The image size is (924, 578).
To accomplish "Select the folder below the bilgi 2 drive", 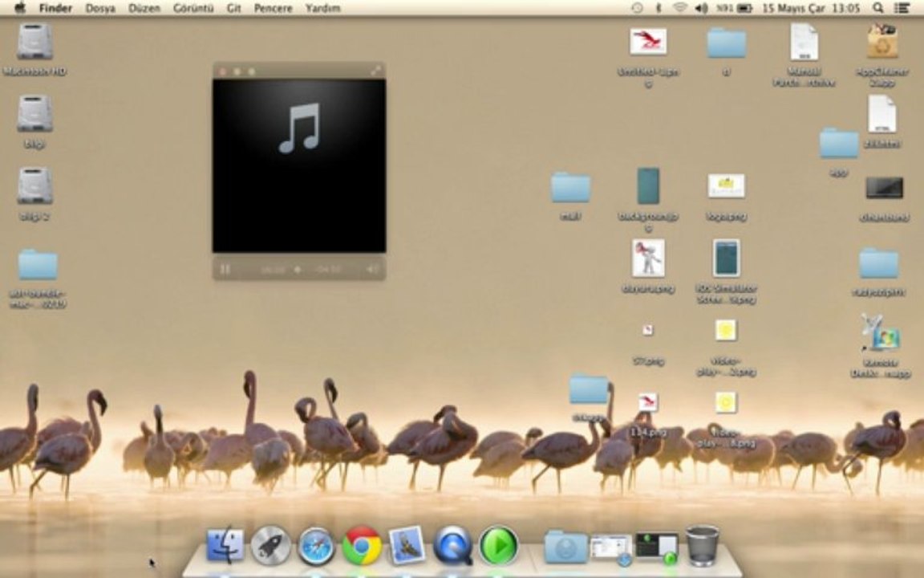I will point(38,265).
